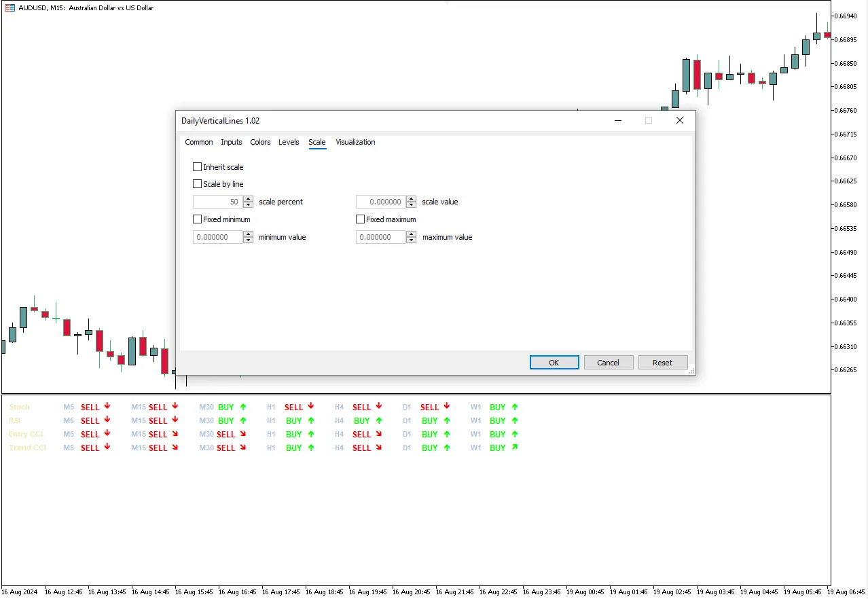Open the Colors tab
The height and width of the screenshot is (599, 868).
(260, 142)
